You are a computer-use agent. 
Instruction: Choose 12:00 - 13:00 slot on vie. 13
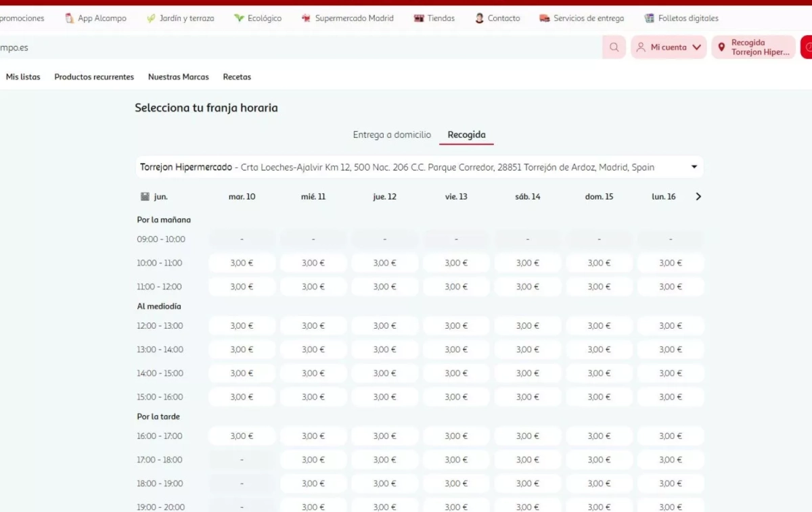[x=456, y=326]
